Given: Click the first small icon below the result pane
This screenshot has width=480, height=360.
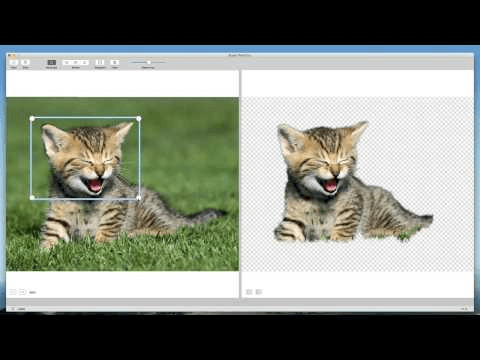Looking at the screenshot, I should (249, 292).
